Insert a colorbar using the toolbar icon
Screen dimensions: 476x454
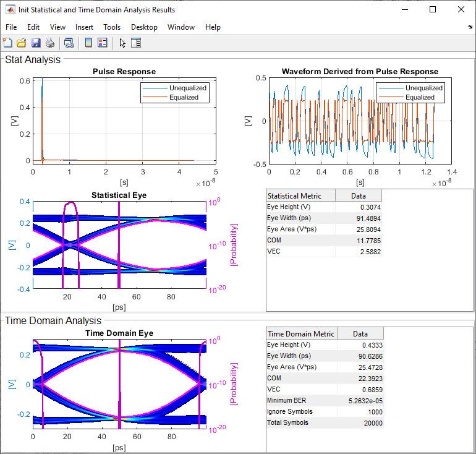pos(88,43)
